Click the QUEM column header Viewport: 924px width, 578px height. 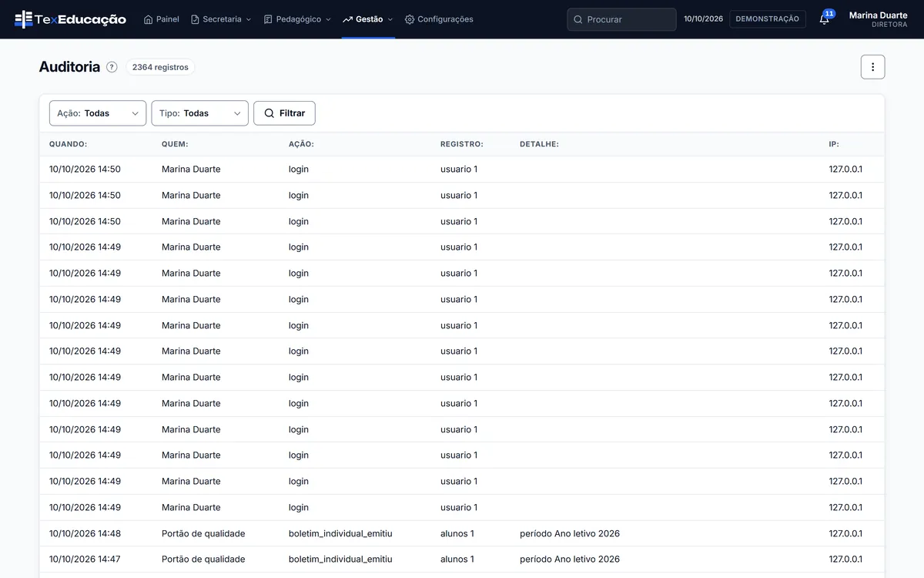click(x=175, y=144)
